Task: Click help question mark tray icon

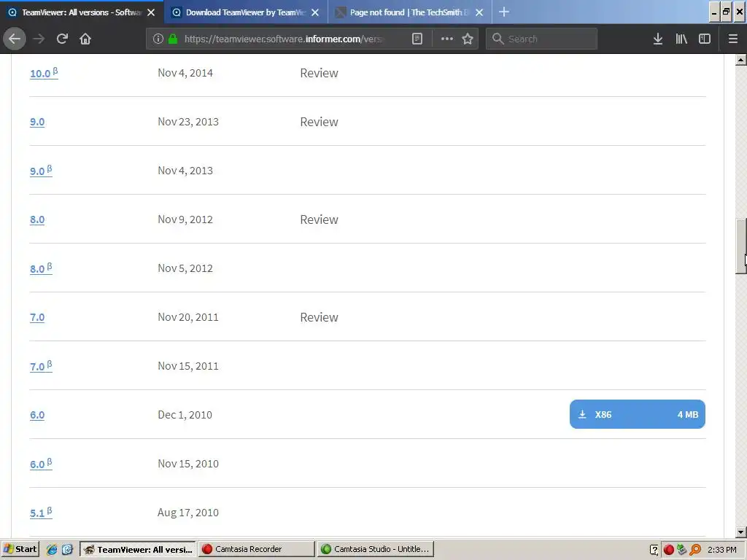Action: 654,550
